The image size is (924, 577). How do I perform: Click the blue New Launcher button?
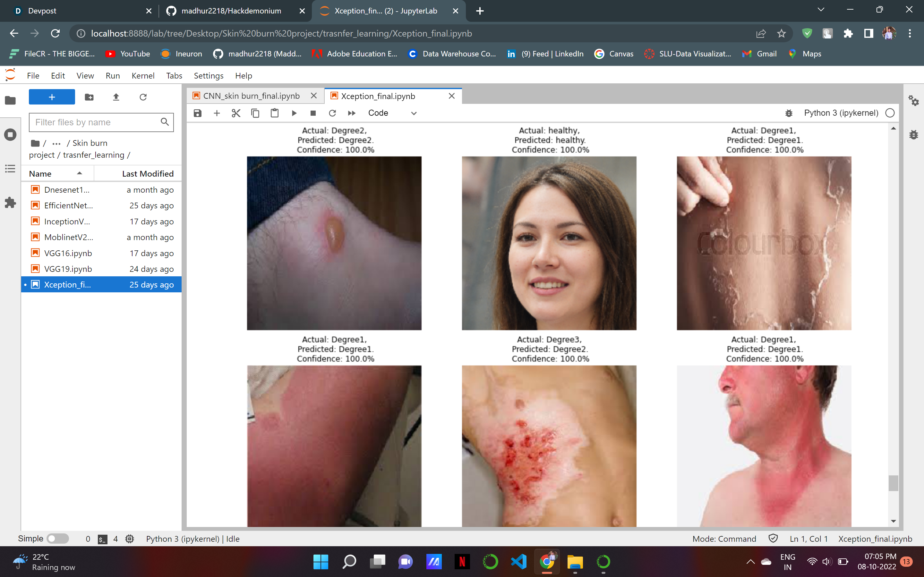click(x=52, y=97)
